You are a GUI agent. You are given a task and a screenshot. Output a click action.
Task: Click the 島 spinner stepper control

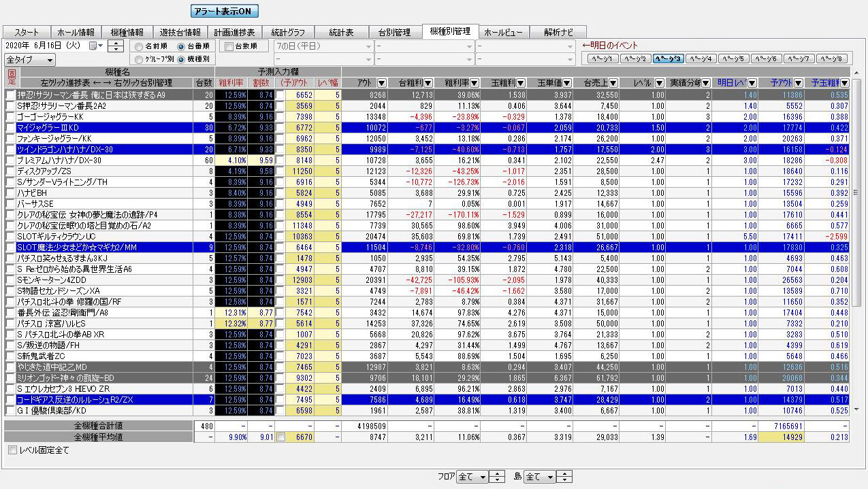click(x=564, y=477)
